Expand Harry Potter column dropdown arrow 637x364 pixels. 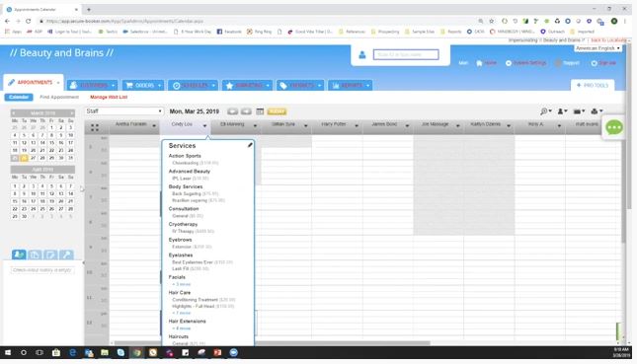click(x=357, y=126)
